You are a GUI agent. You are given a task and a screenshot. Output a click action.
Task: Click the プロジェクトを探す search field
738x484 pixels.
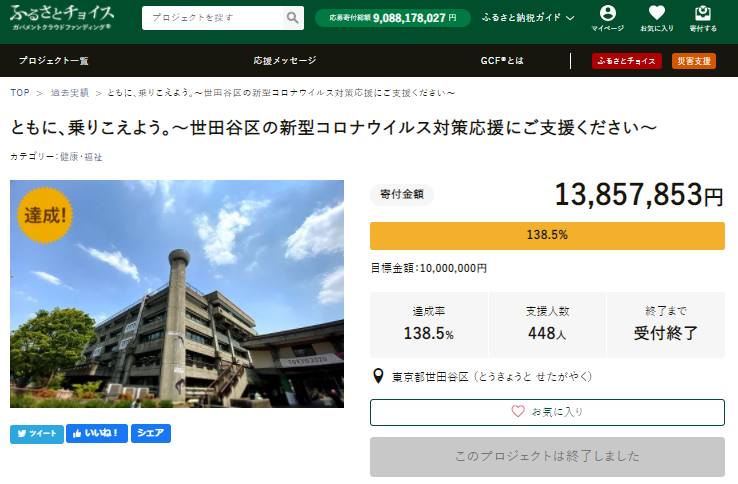tap(212, 18)
